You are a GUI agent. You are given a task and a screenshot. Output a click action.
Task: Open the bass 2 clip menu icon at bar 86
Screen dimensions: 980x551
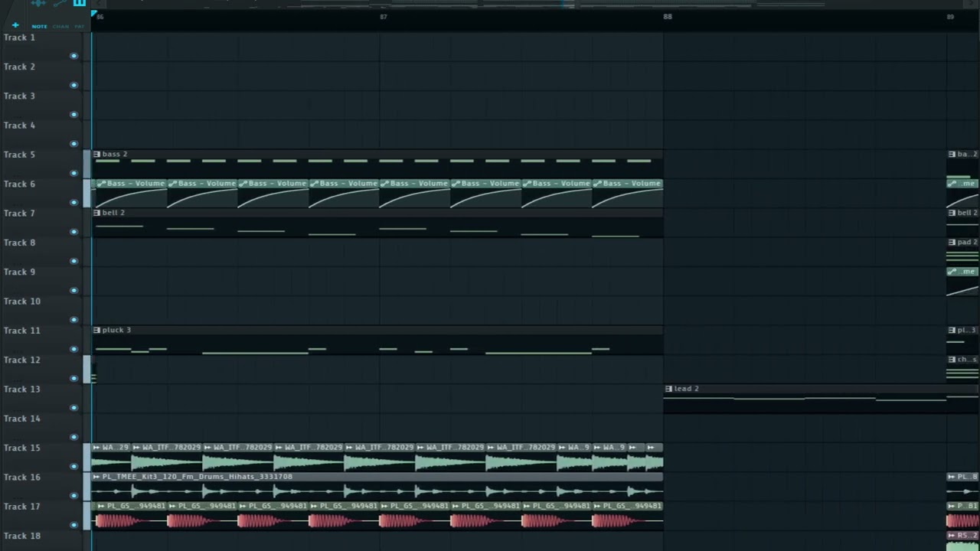click(96, 155)
